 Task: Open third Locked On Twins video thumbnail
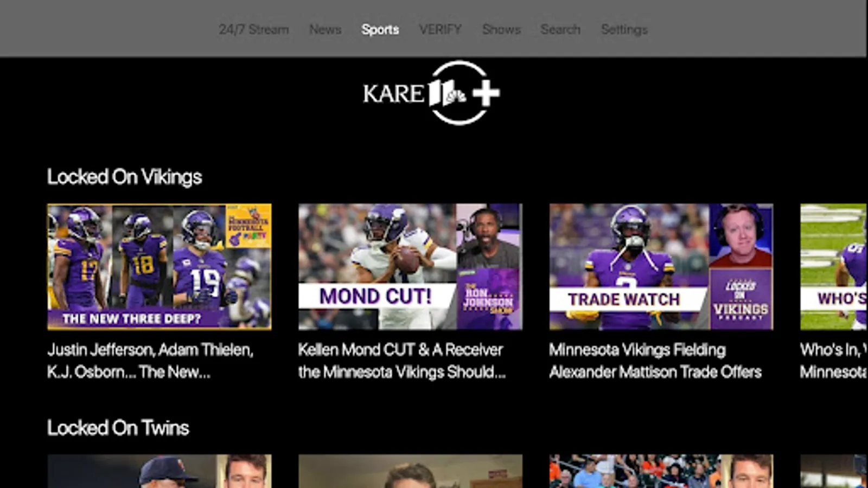coord(661,471)
